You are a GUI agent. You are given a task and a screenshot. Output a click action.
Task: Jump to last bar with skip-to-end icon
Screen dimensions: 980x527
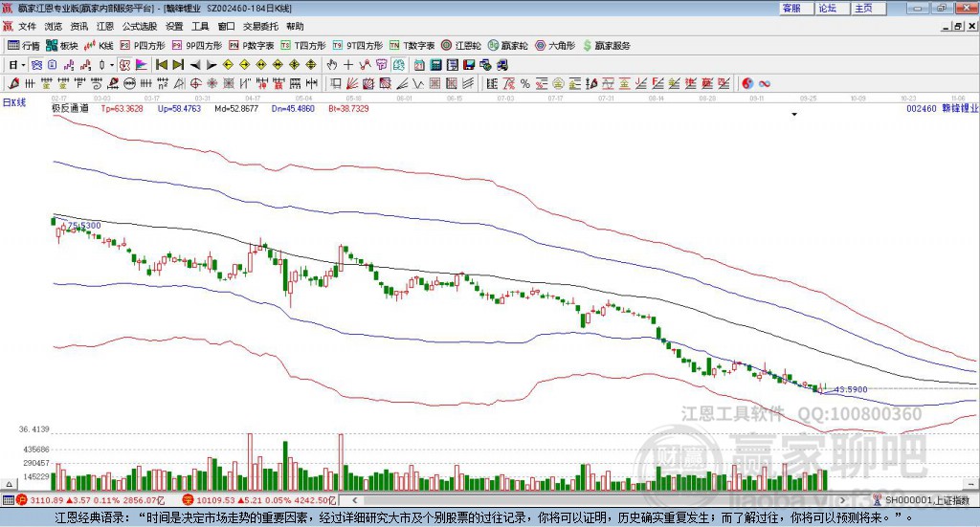click(x=178, y=65)
